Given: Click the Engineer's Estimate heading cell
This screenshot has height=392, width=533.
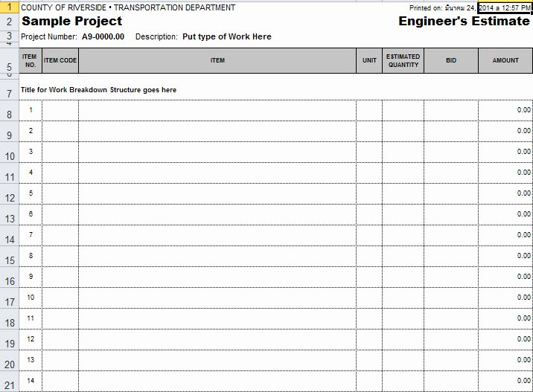Looking at the screenshot, I should tap(464, 21).
